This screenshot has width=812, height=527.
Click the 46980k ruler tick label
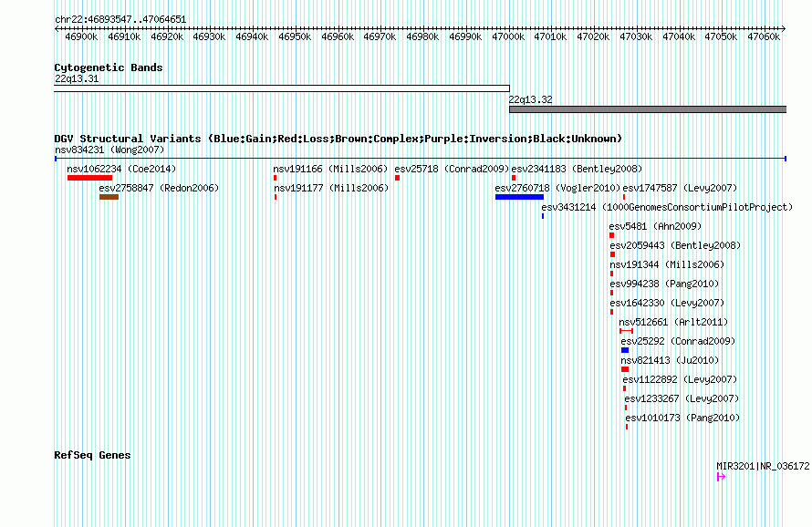pyautogui.click(x=422, y=37)
